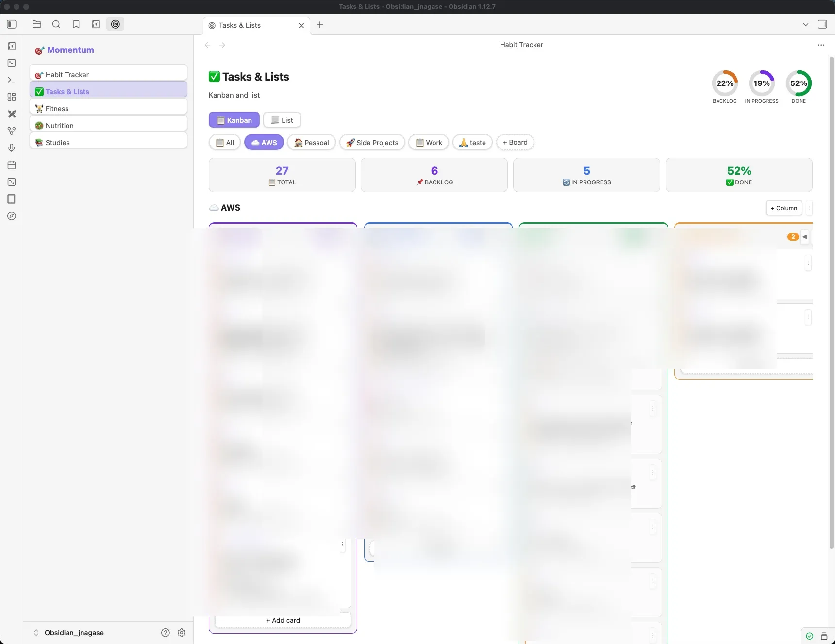The height and width of the screenshot is (644, 835).
Task: Open Obsidian help
Action: 166,633
